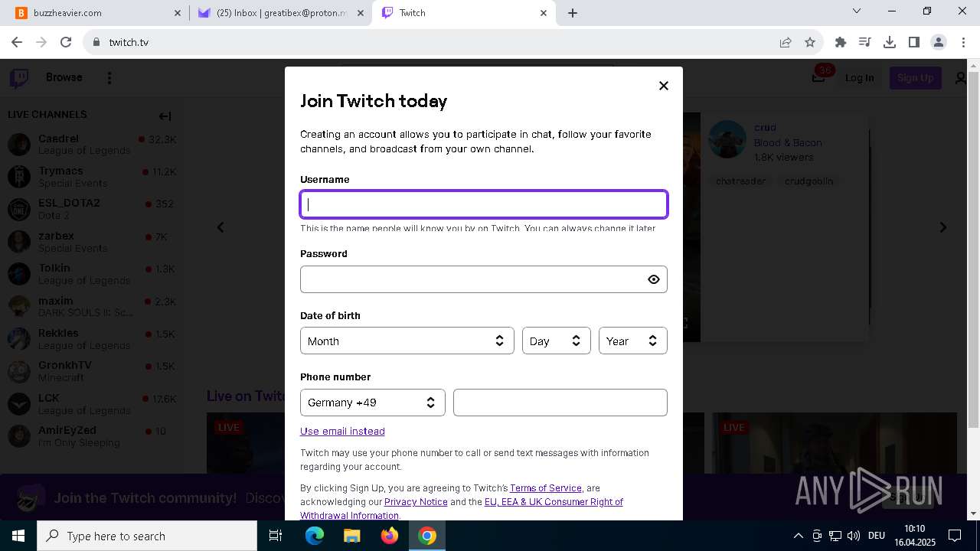Image resolution: width=980 pixels, height=551 pixels.
Task: Open the maxim channel
Action: tap(92, 306)
